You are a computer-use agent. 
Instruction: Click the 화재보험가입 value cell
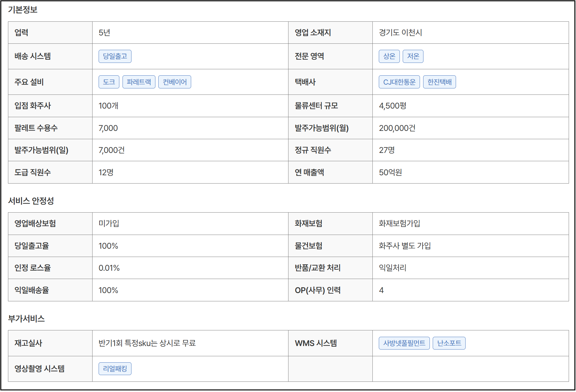click(x=400, y=223)
